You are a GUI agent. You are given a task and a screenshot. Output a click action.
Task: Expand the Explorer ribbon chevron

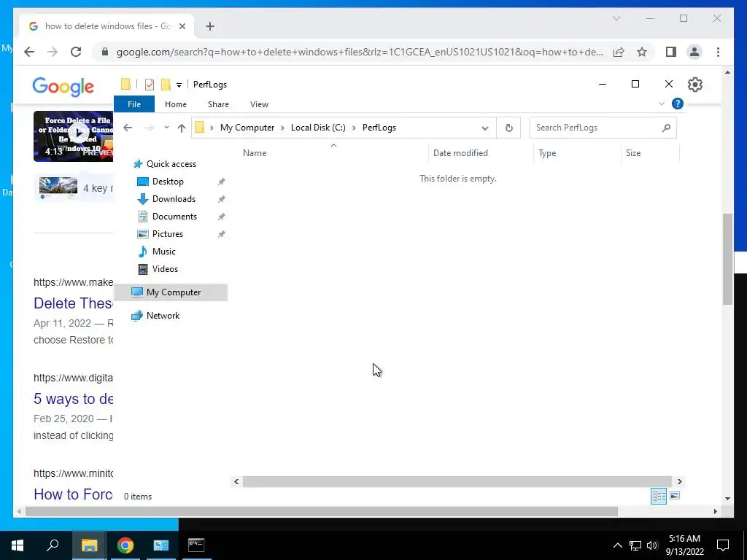661,104
